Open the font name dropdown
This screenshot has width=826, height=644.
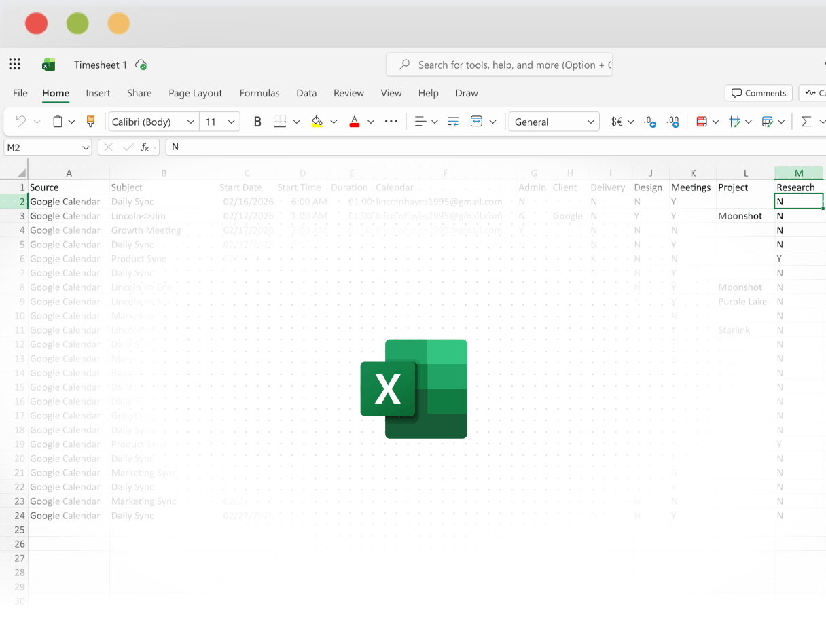pos(190,121)
